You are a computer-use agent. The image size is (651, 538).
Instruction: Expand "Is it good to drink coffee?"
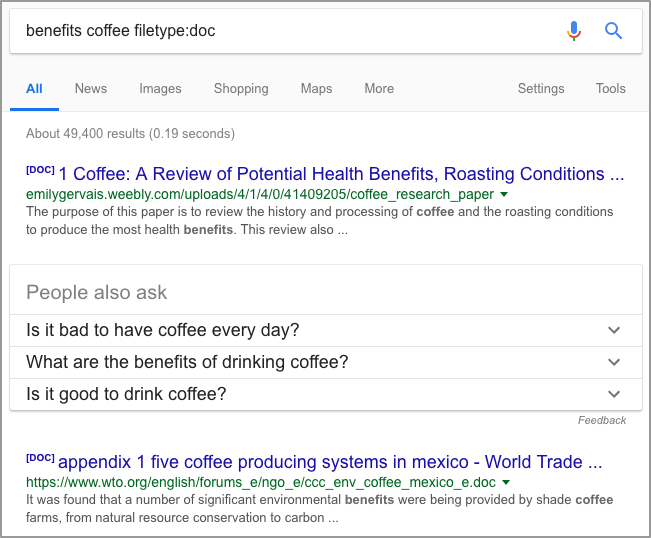click(x=326, y=394)
